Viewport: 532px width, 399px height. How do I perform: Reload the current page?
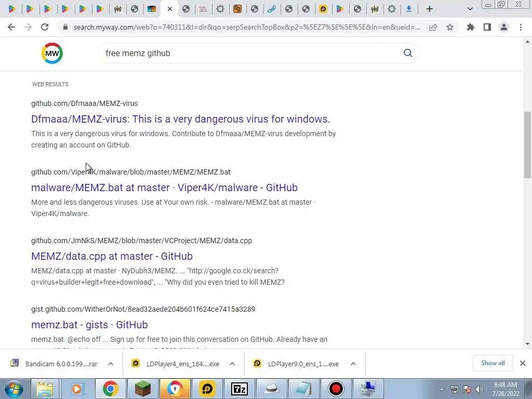(45, 27)
